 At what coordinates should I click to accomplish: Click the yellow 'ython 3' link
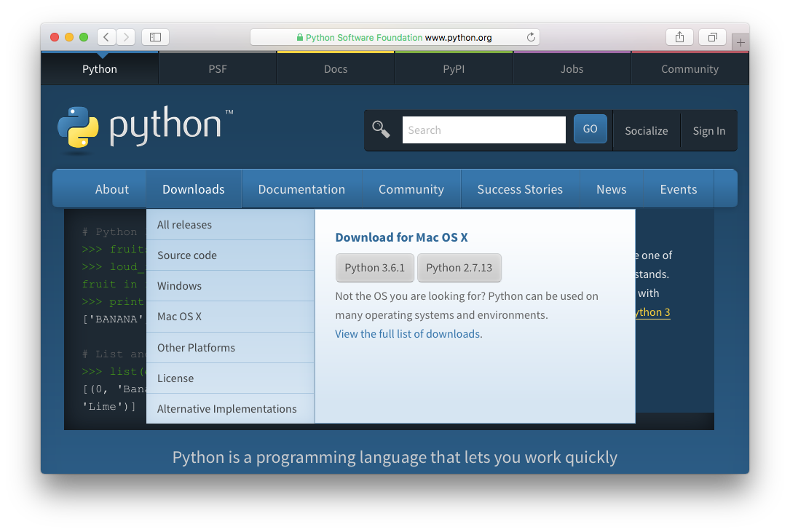[653, 312]
